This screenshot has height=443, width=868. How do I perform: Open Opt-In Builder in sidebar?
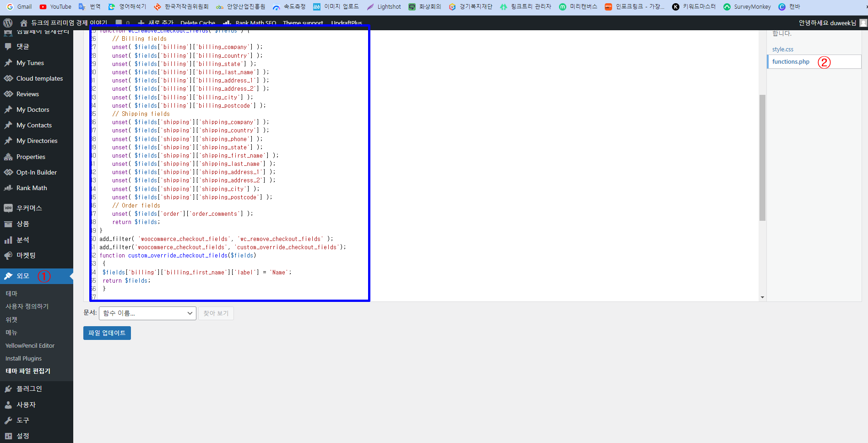click(x=37, y=172)
